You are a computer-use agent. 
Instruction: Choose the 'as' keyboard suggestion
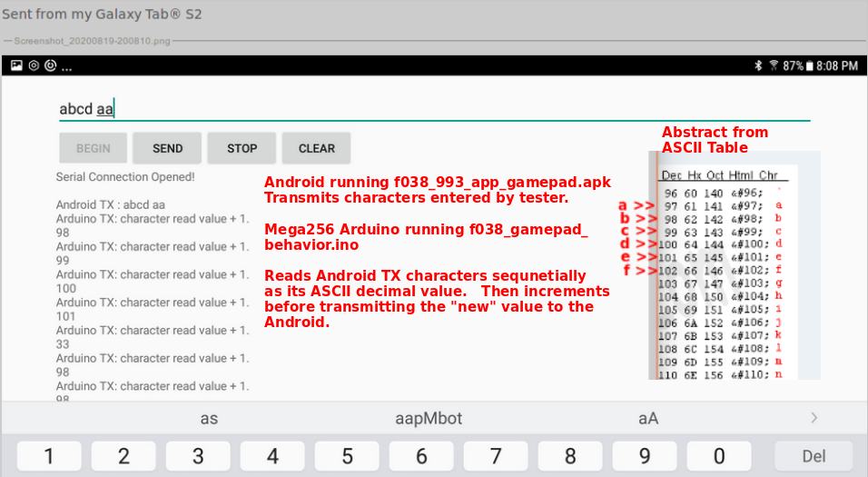209,419
